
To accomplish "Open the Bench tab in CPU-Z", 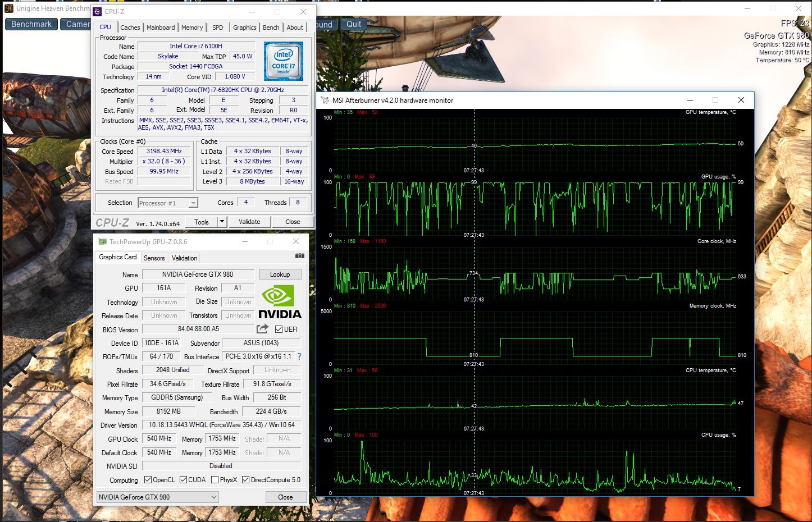I will click(x=271, y=28).
